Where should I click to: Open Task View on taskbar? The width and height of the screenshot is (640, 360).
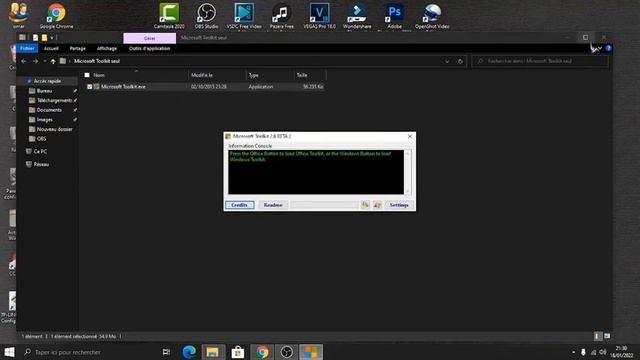166,352
